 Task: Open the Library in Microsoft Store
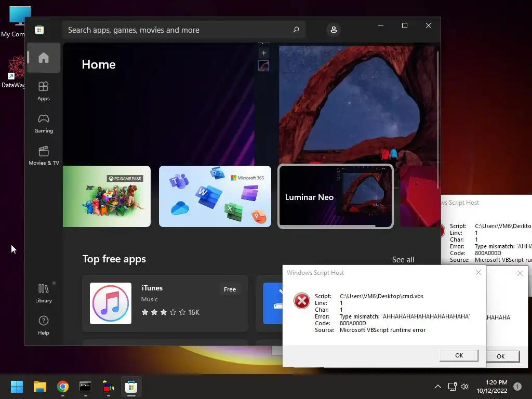(44, 294)
